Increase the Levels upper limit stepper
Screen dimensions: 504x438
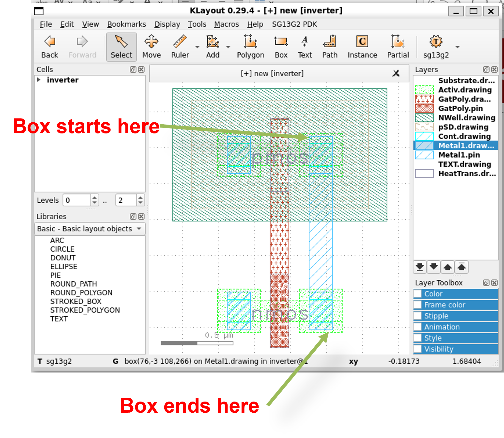pos(140,197)
